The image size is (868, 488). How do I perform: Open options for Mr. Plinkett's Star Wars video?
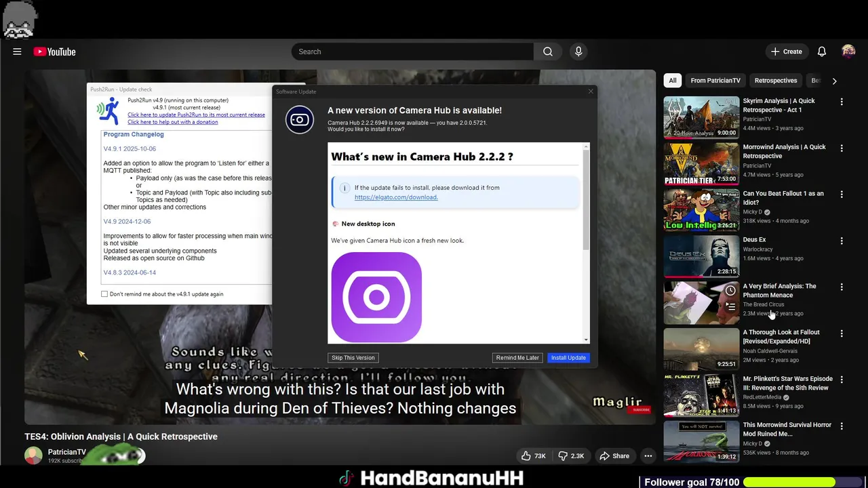click(842, 380)
